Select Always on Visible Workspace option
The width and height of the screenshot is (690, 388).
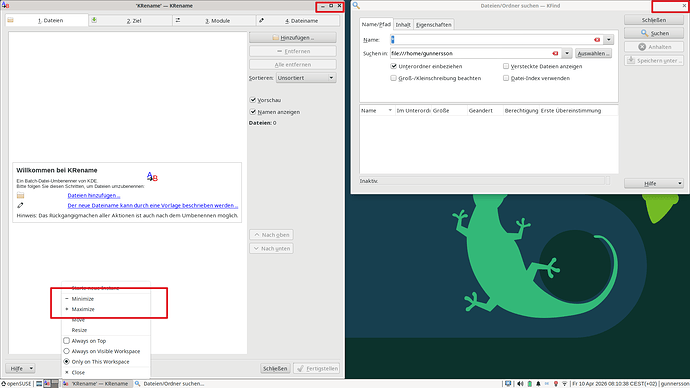(x=66, y=351)
